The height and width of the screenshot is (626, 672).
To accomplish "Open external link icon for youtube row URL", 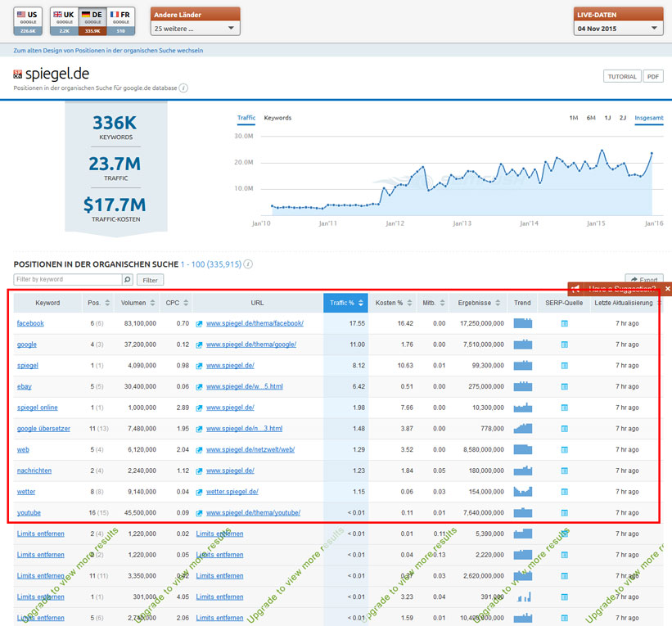I will click(199, 513).
